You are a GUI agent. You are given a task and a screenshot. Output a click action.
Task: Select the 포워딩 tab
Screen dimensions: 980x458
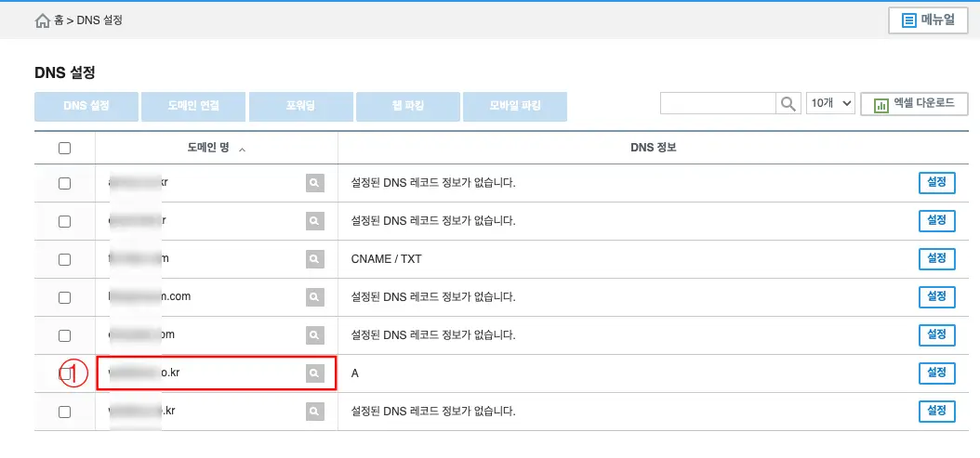(x=300, y=107)
